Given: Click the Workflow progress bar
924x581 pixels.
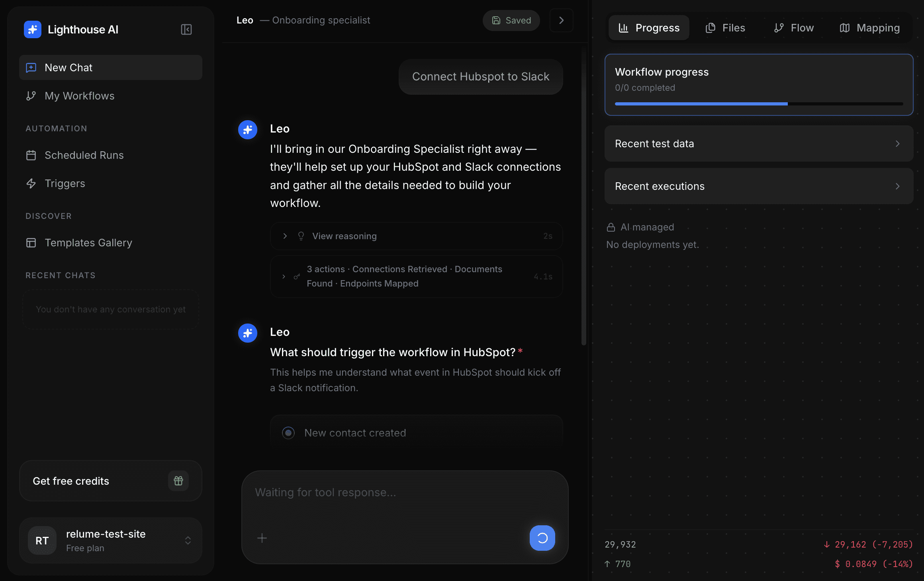Looking at the screenshot, I should pos(759,104).
